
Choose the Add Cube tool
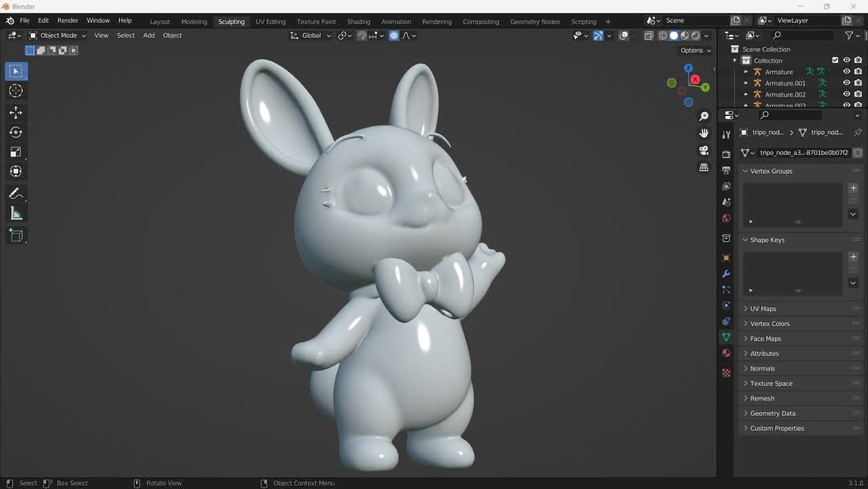coord(16,235)
